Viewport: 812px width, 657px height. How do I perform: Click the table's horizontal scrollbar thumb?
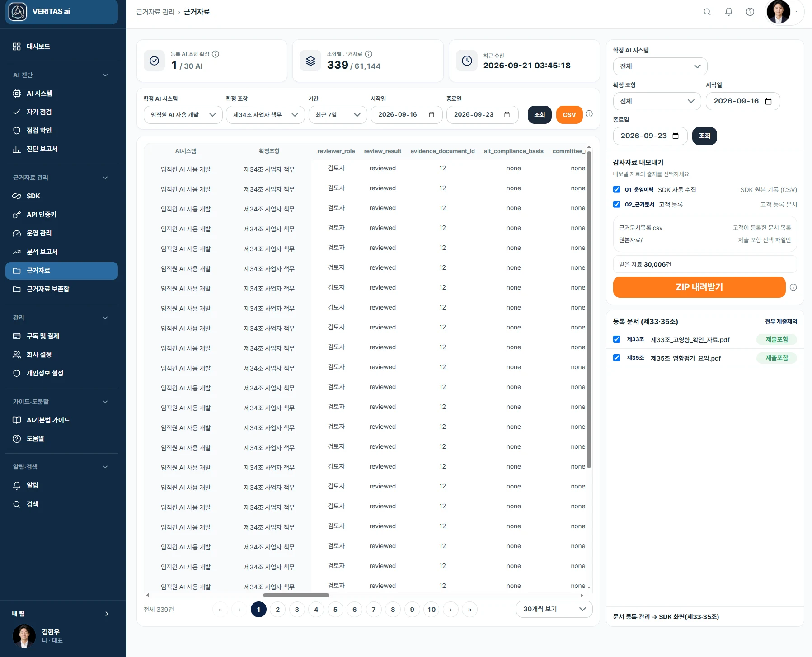296,596
